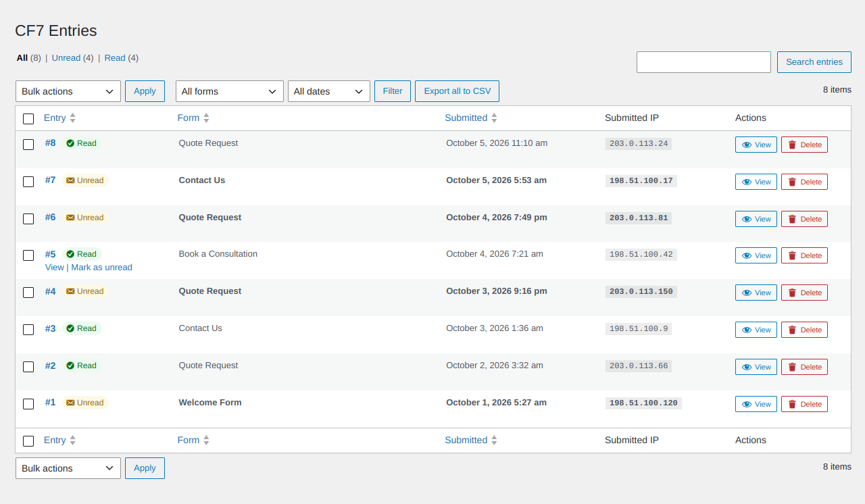The image size is (865, 504).
Task: Select all entries with top header checkbox
Action: point(28,119)
